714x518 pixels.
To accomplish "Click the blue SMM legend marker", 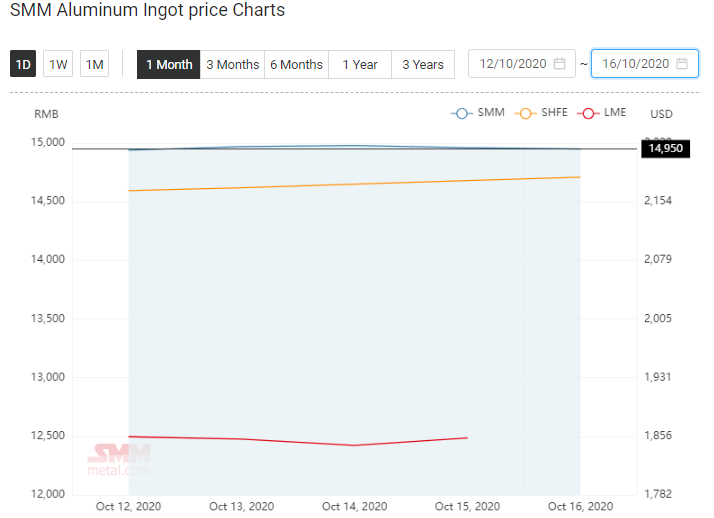I will (x=462, y=113).
